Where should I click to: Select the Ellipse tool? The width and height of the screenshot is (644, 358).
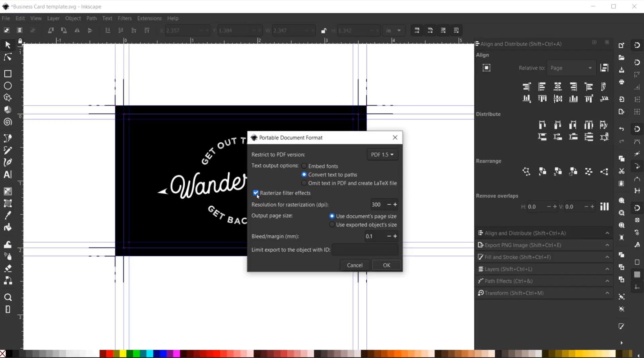pyautogui.click(x=8, y=86)
